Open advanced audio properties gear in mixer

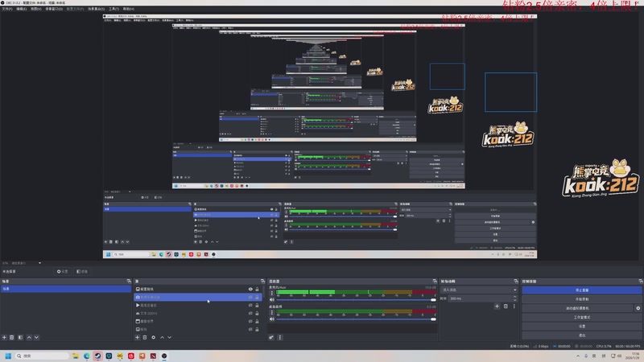tap(271, 337)
